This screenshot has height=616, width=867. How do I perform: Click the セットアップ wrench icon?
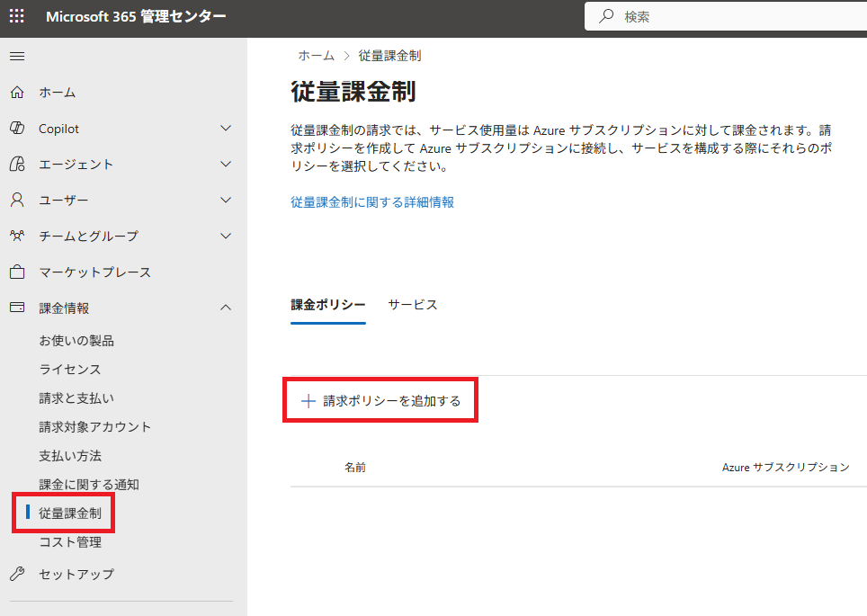pos(17,574)
